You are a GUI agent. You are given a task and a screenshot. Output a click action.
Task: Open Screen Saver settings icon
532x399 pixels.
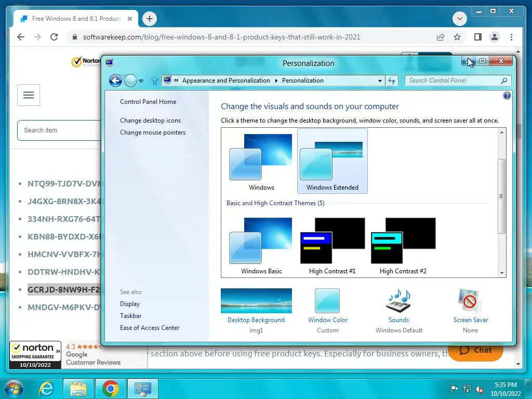[470, 301]
